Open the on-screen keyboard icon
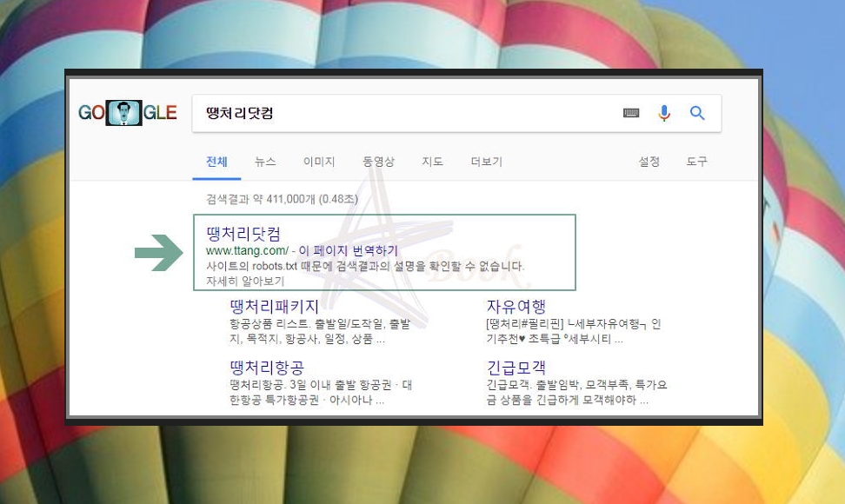 [631, 113]
